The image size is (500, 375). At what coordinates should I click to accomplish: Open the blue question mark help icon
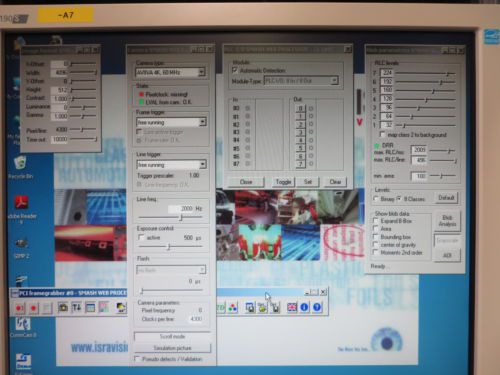click(x=317, y=307)
